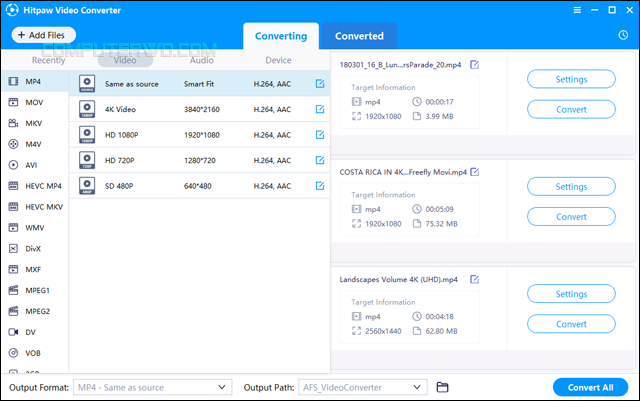Edit the 4K Video preset
Viewport: 640px width, 401px height.
coord(320,109)
